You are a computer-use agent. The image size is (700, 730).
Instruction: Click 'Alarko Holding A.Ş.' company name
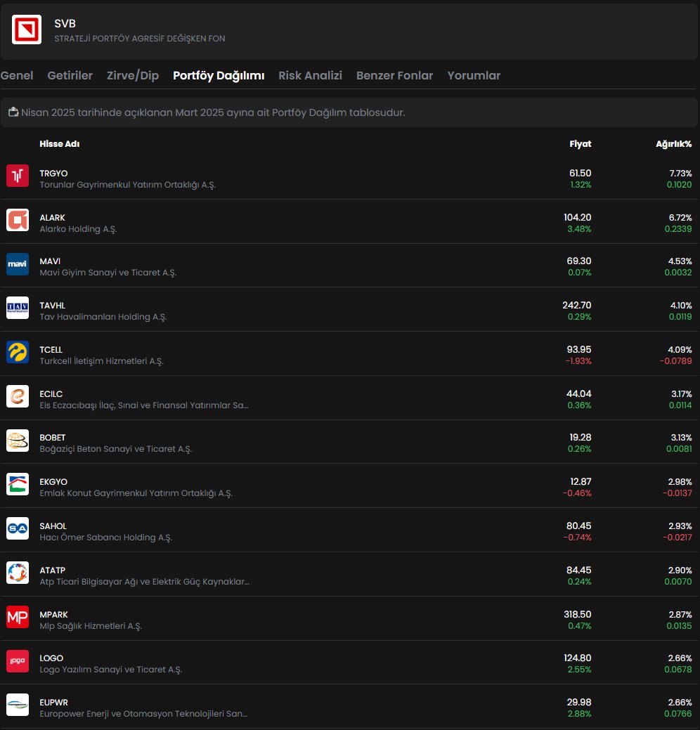(x=78, y=229)
